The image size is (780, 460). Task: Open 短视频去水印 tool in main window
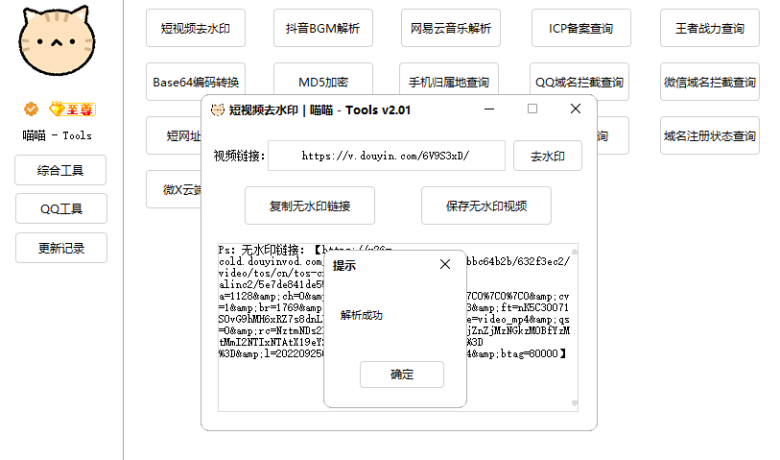point(195,28)
